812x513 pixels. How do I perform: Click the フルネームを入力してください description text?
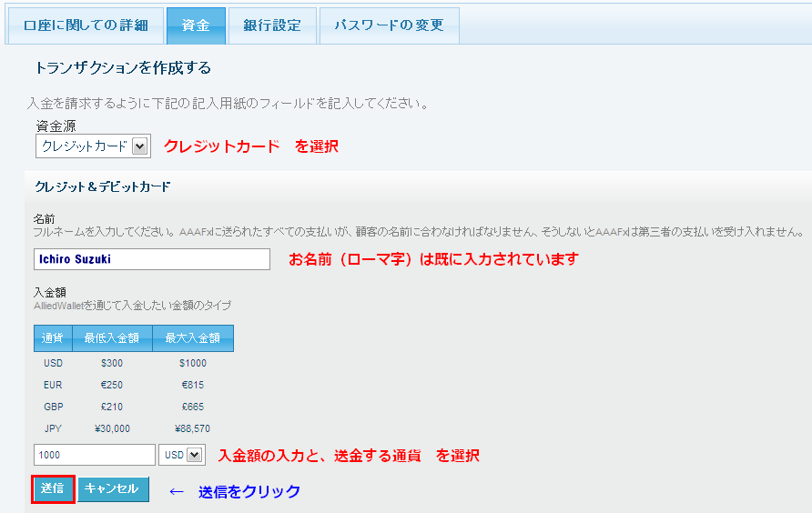[419, 232]
